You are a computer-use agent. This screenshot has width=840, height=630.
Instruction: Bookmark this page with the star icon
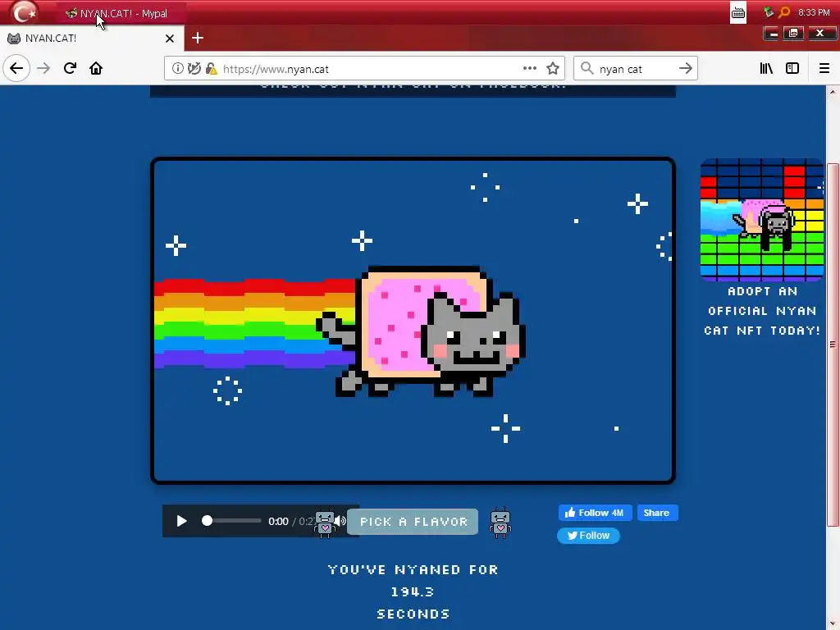[x=553, y=69]
